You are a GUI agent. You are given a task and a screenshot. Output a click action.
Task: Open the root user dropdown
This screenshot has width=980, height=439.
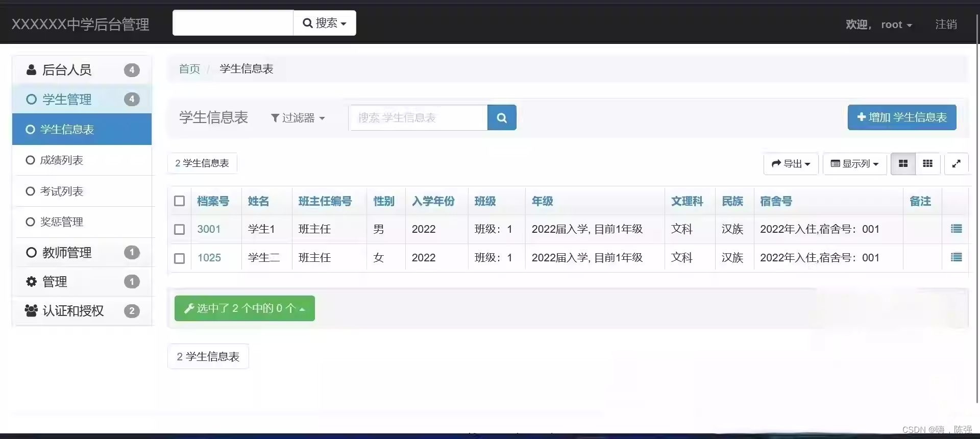[896, 25]
